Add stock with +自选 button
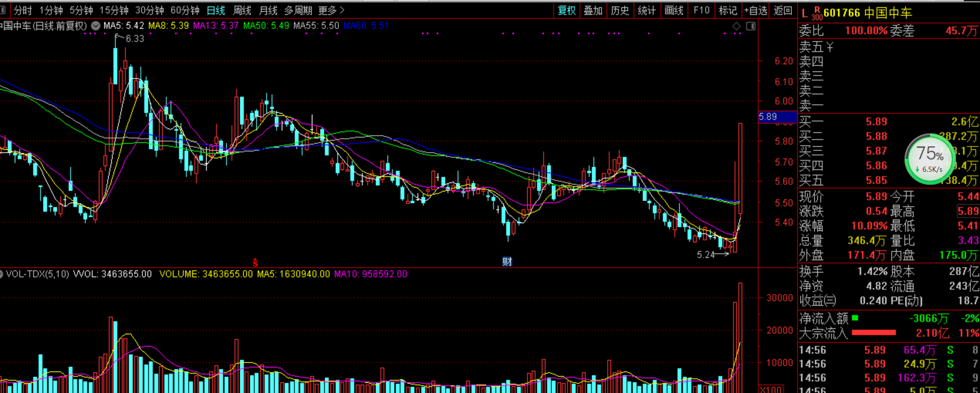This screenshot has width=980, height=393. click(x=755, y=10)
